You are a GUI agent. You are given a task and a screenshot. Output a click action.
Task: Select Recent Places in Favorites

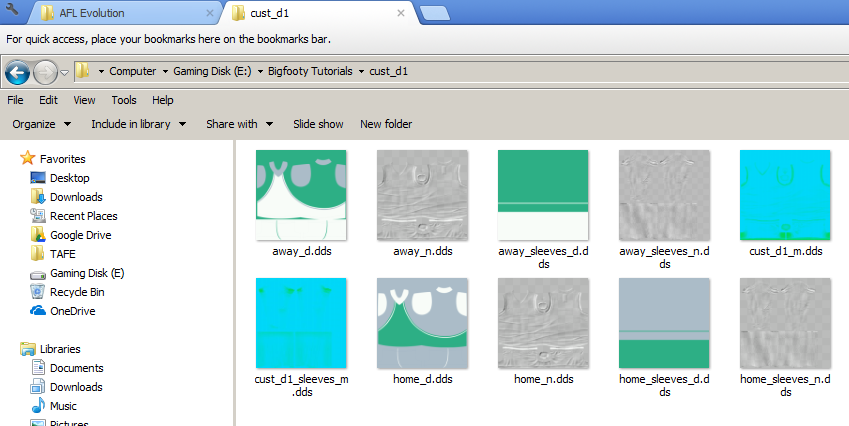click(x=83, y=216)
